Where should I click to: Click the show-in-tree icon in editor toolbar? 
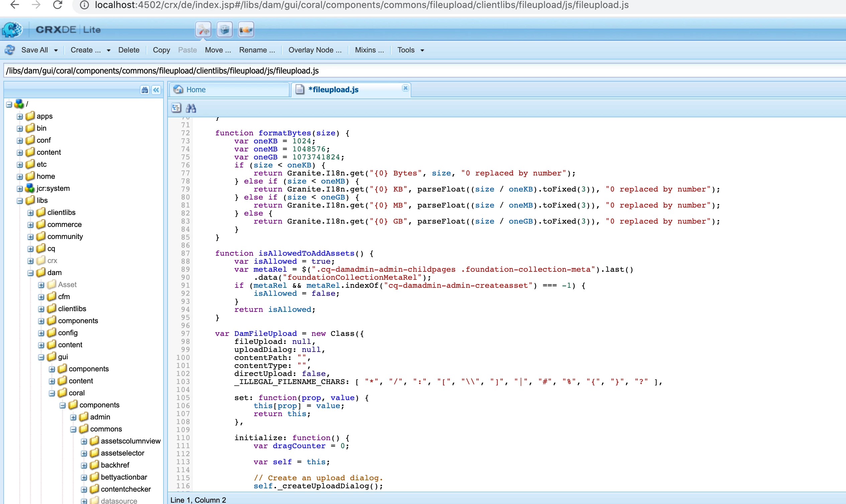click(176, 108)
